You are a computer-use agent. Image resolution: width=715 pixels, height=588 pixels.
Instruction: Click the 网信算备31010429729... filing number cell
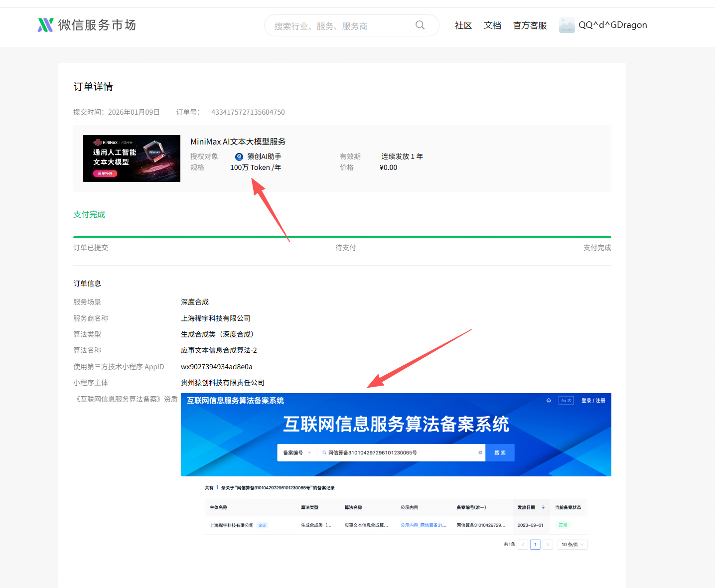coord(481,525)
